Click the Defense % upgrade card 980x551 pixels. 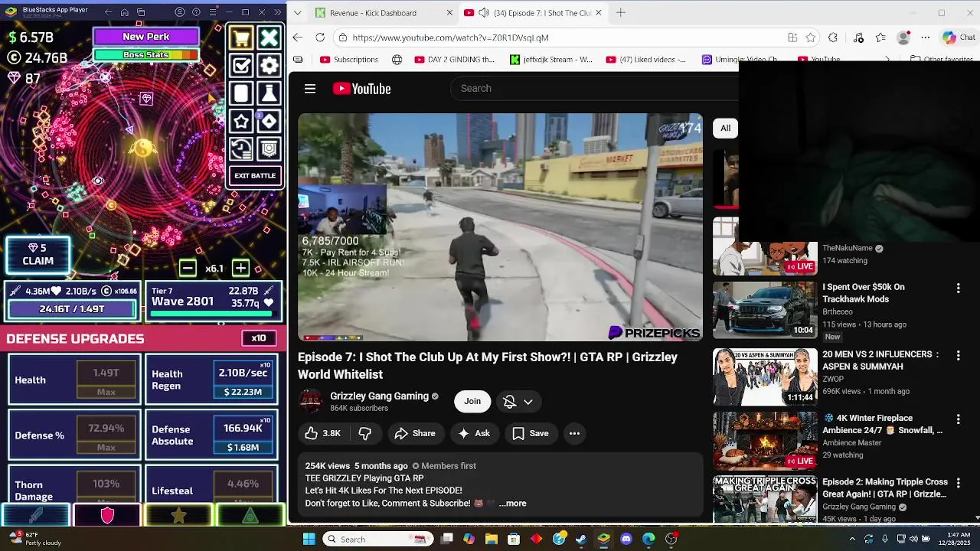[74, 435]
